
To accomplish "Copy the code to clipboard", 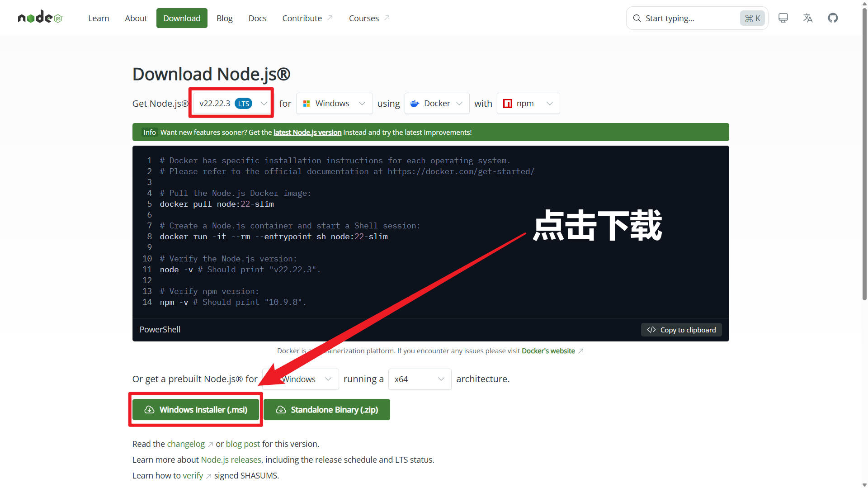I will pos(681,330).
